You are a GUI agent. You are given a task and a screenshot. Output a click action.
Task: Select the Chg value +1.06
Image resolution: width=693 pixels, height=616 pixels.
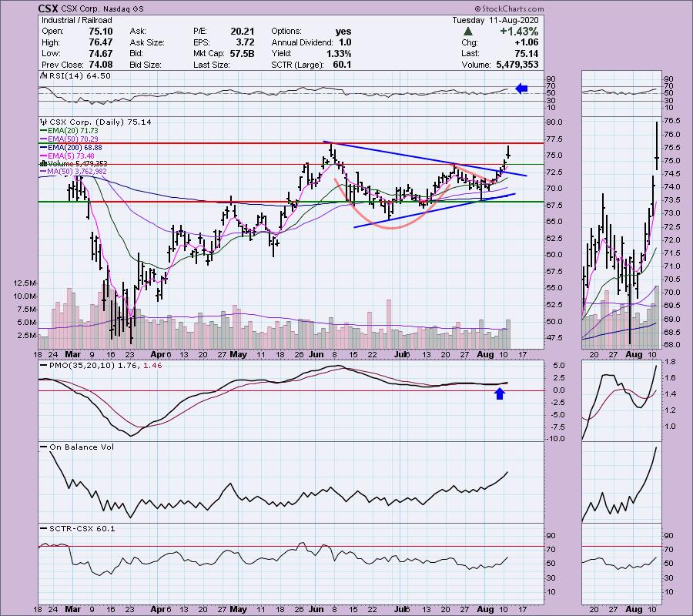click(x=527, y=42)
